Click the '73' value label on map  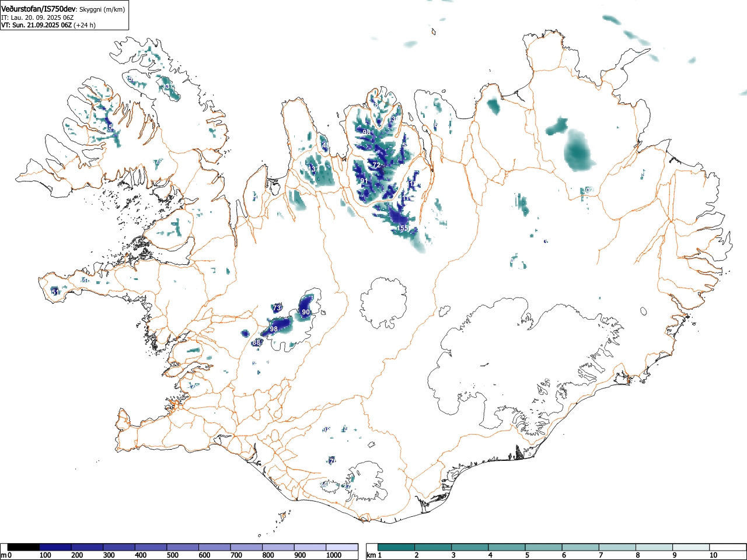tap(277, 308)
